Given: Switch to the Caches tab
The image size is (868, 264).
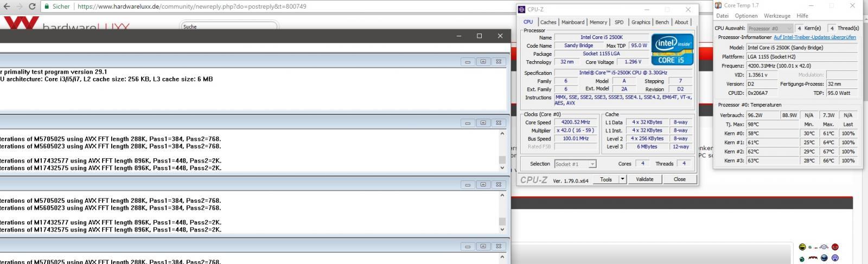Looking at the screenshot, I should (548, 22).
